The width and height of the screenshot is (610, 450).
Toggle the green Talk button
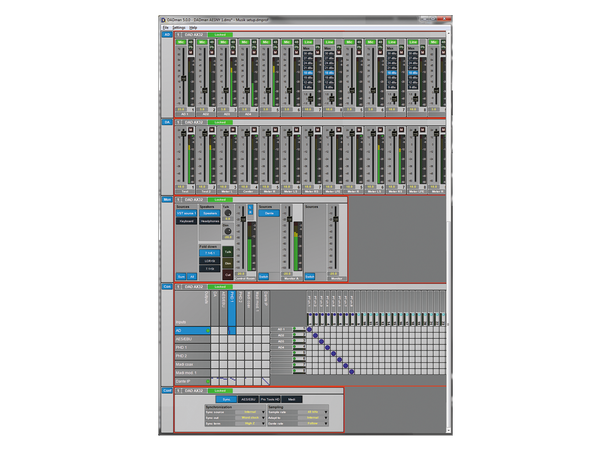228,252
